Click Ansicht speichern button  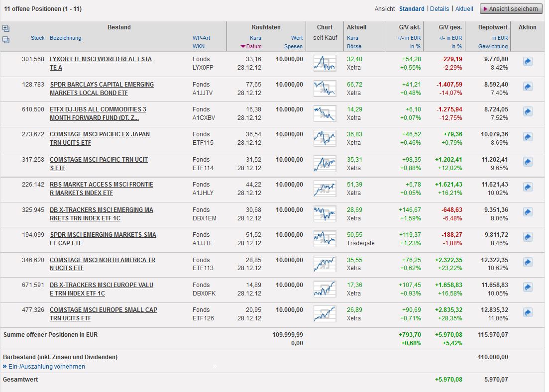[511, 9]
